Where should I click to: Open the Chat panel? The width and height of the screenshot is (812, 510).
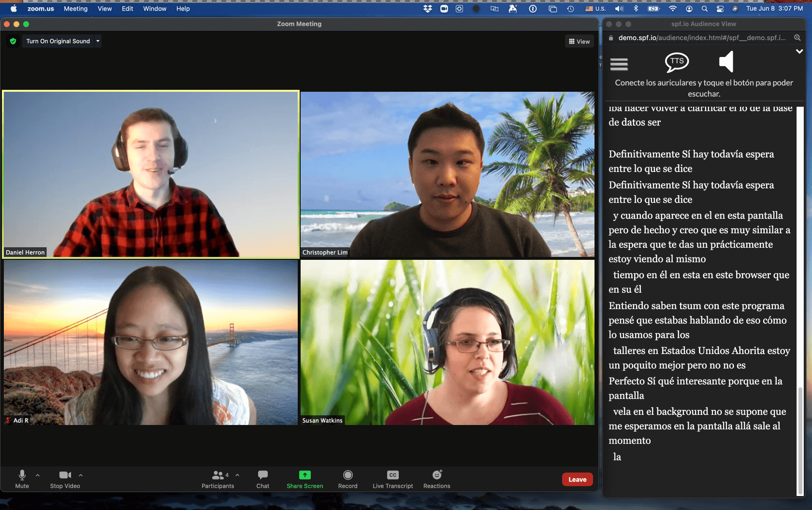pos(262,479)
